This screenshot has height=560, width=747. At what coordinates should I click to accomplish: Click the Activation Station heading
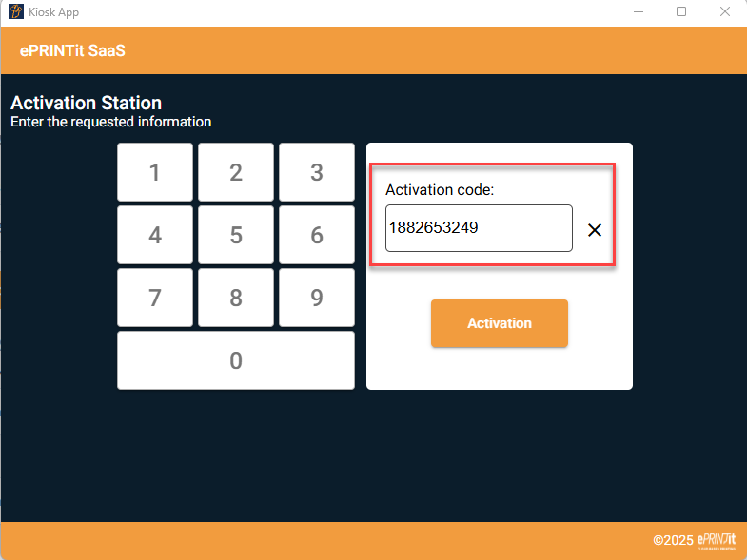[x=87, y=103]
